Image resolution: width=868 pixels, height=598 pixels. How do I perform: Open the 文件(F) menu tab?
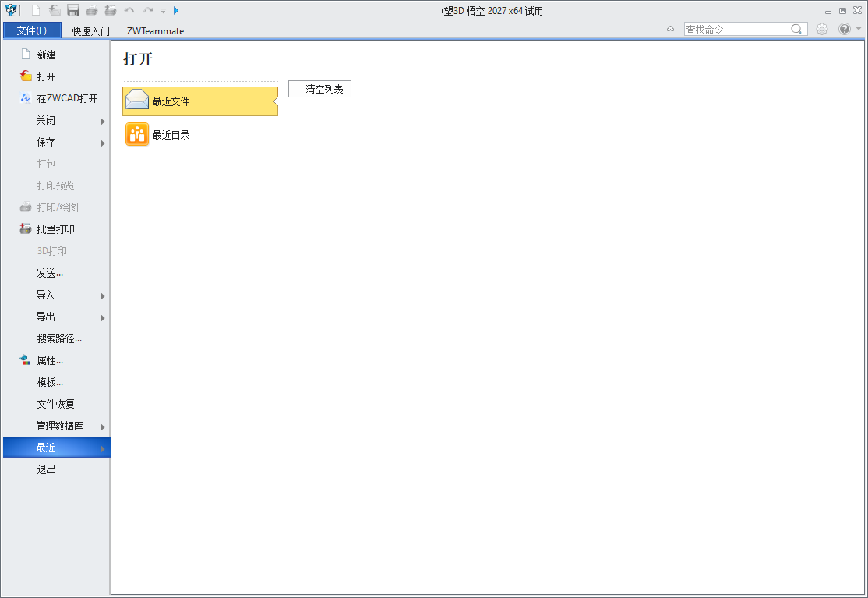[x=32, y=30]
